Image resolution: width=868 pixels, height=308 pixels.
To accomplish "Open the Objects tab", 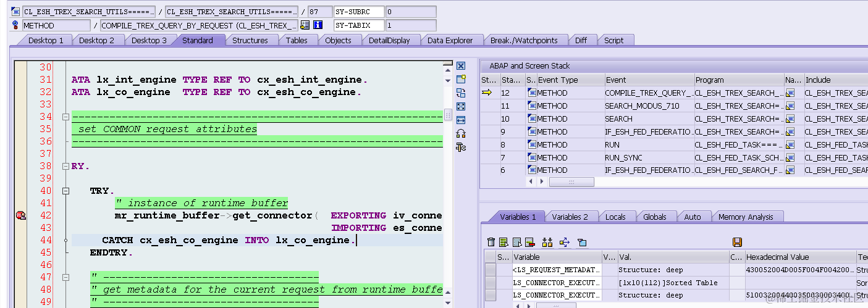I will 338,40.
